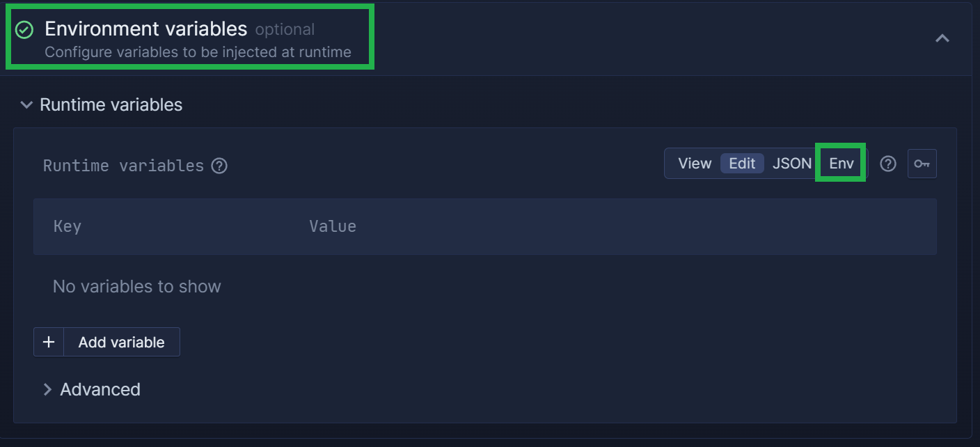
Task: Collapse the Runtime variables chevron
Action: pyautogui.click(x=26, y=105)
